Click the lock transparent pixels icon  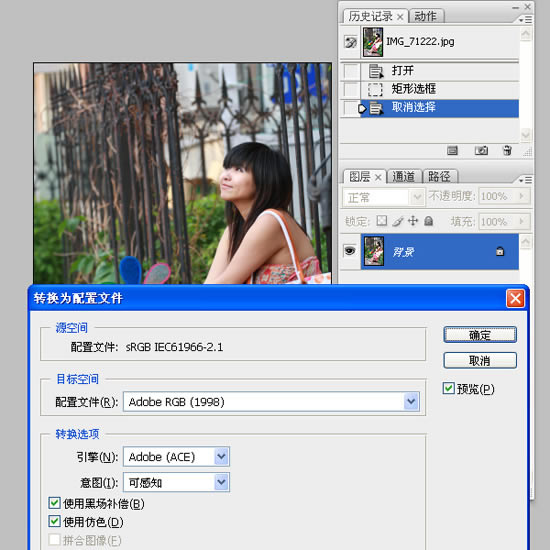point(381,221)
